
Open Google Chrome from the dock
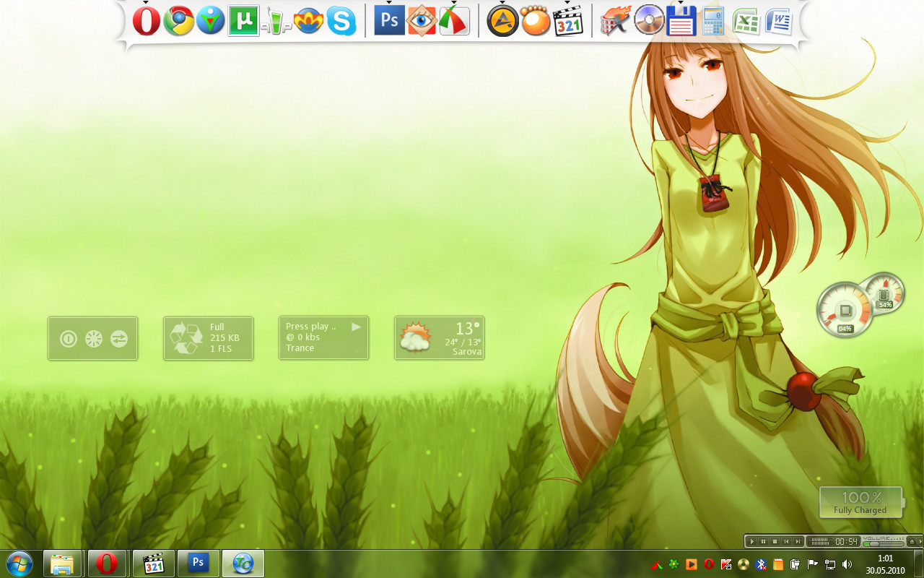(x=178, y=21)
